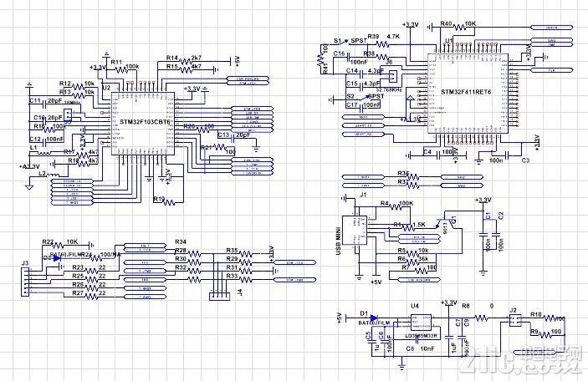Select capacitor C14 4.3pF
Image resolution: width=588 pixels, height=381 pixels.
point(362,74)
